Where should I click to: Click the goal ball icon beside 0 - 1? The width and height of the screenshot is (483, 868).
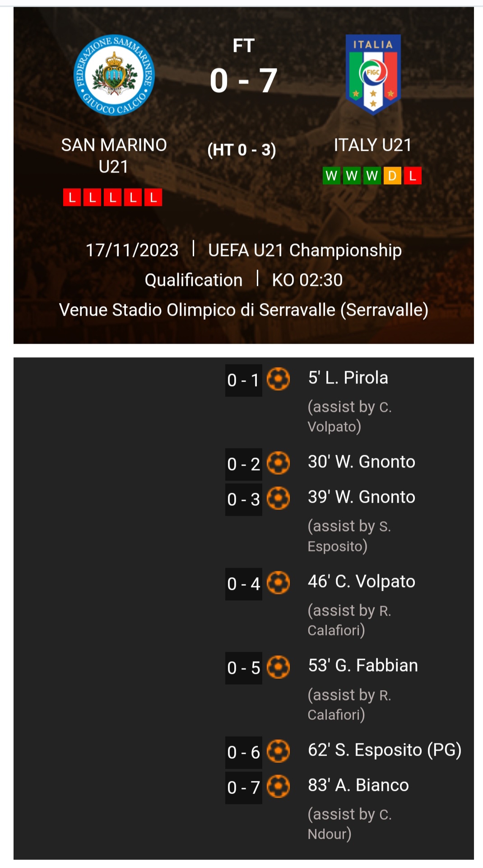click(278, 379)
